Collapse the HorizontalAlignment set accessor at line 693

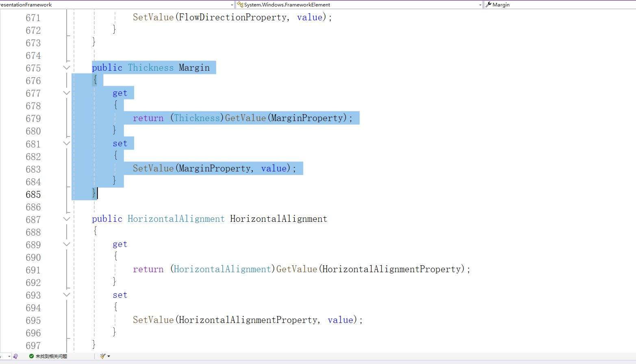pyautogui.click(x=67, y=295)
